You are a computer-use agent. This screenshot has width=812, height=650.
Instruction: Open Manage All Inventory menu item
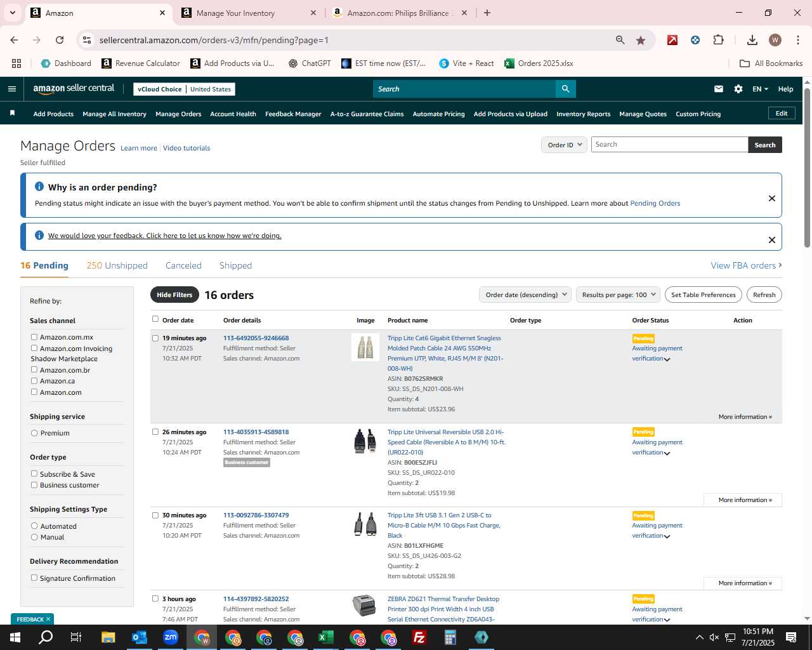tap(114, 114)
